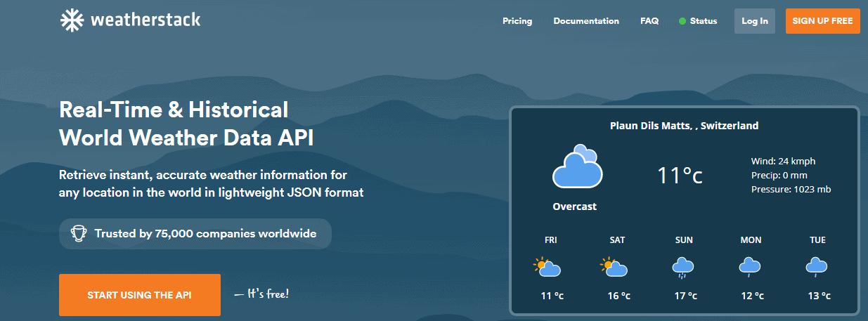Click Saturday's 16 °c forecast temperature
This screenshot has width=868, height=321.
618,296
